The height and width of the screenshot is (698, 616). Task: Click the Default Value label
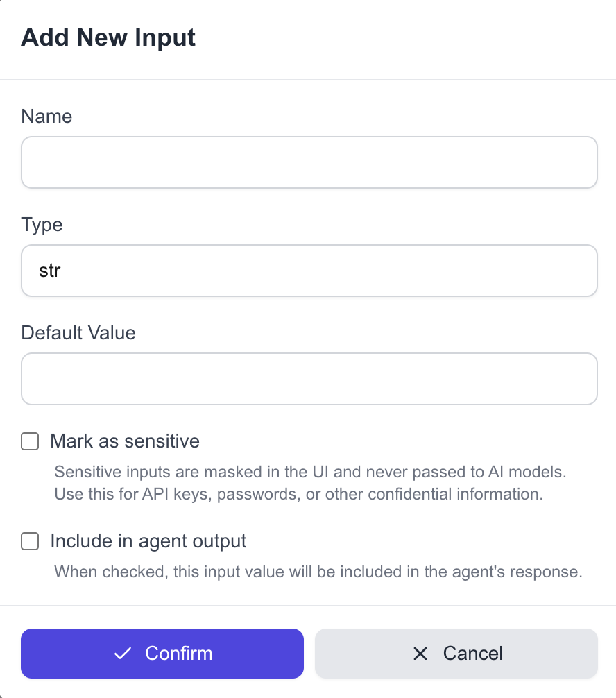(78, 333)
